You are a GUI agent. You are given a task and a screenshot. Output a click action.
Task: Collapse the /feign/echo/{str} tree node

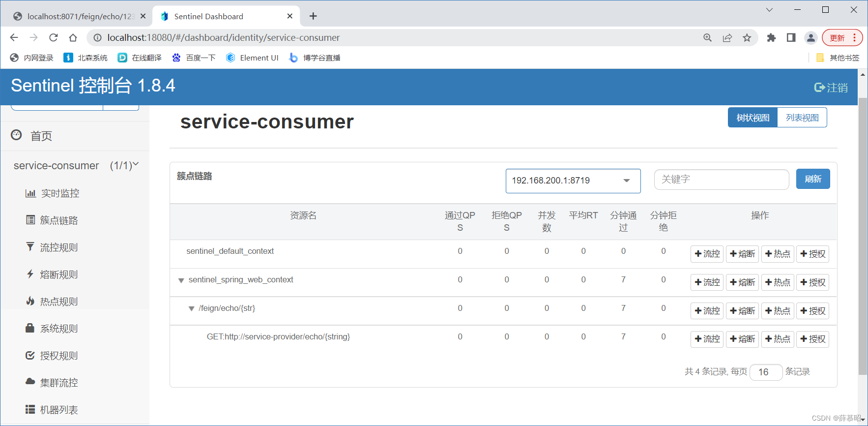[x=191, y=309]
